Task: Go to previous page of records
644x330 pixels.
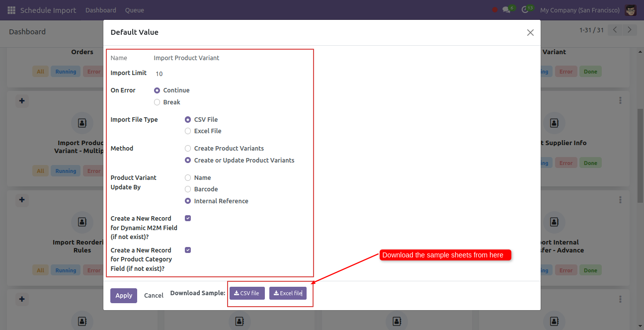Action: tap(615, 30)
